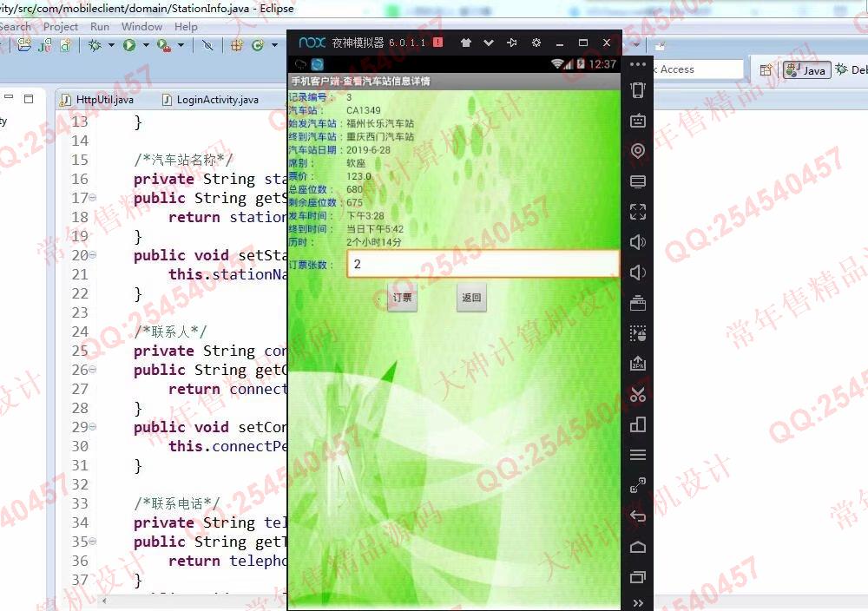This screenshot has height=611, width=868.
Task: Open the Window menu
Action: coord(141,27)
